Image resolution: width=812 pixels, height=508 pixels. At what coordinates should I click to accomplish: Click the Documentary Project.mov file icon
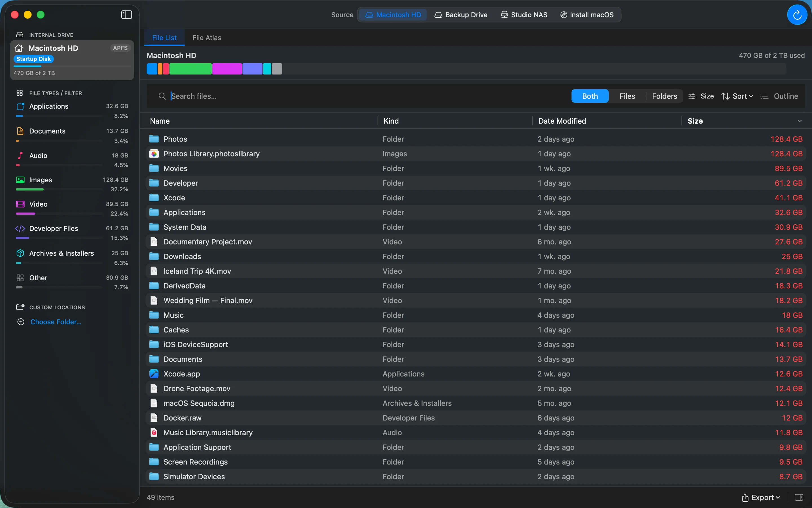click(x=154, y=242)
